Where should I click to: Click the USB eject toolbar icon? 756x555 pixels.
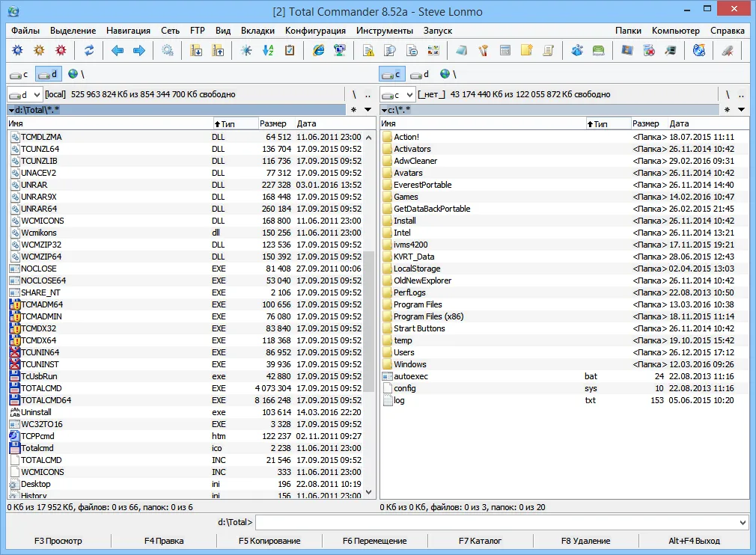point(728,50)
